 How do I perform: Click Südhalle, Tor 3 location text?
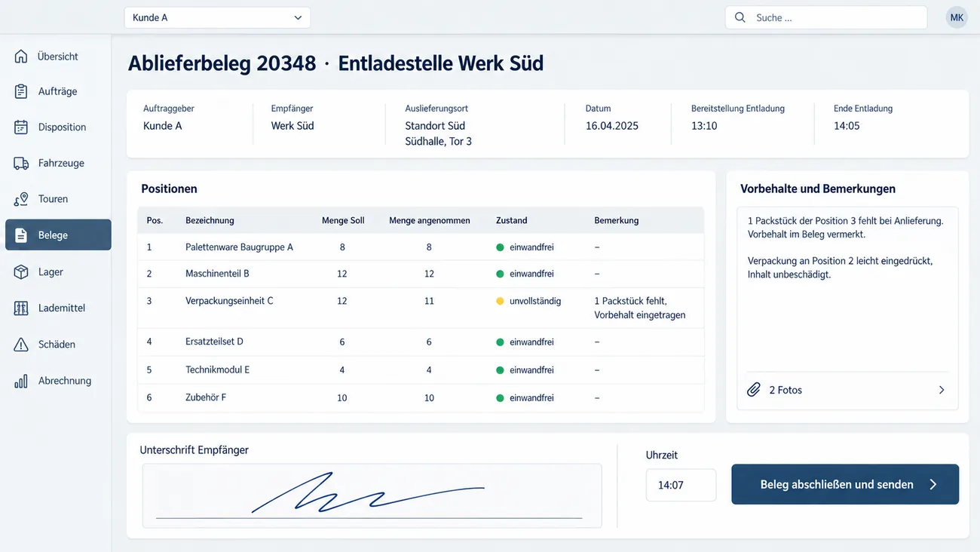[439, 141]
